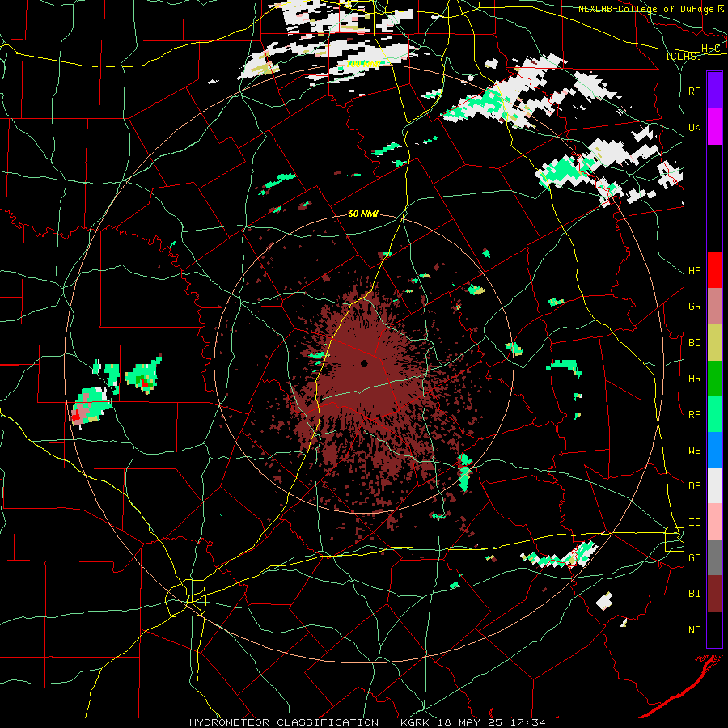Click the IC pink legend swatch

pyautogui.click(x=714, y=522)
